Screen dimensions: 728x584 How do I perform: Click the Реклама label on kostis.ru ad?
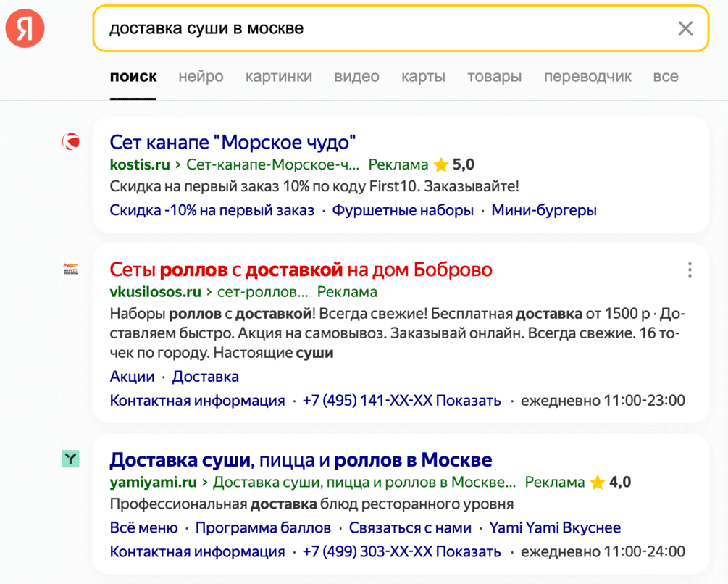pos(398,164)
